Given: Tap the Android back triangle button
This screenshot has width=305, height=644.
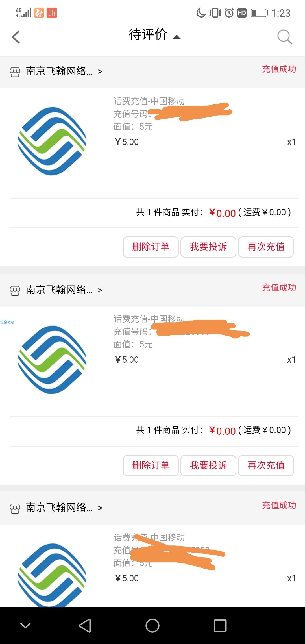Looking at the screenshot, I should (85, 626).
